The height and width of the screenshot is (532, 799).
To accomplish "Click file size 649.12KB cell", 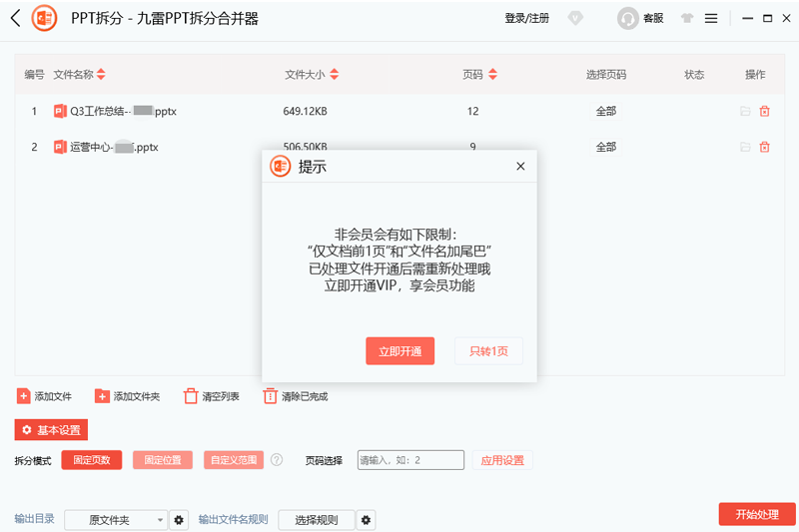I will (x=305, y=111).
